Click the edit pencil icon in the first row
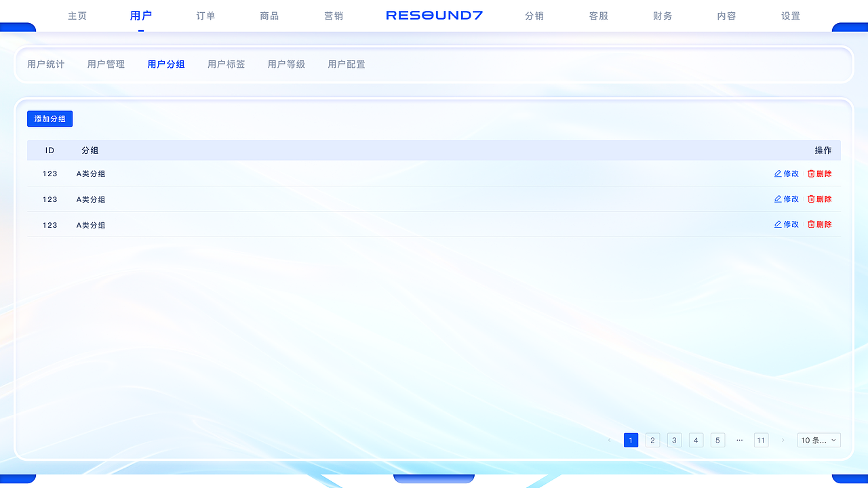Screen dimensions: 868x488 click(x=777, y=174)
